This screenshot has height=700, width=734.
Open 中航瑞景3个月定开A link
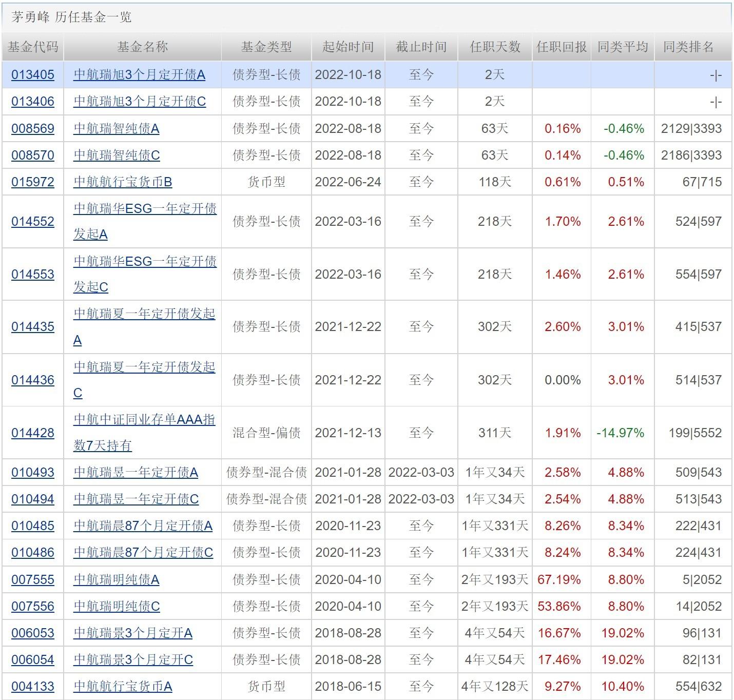pos(133,633)
